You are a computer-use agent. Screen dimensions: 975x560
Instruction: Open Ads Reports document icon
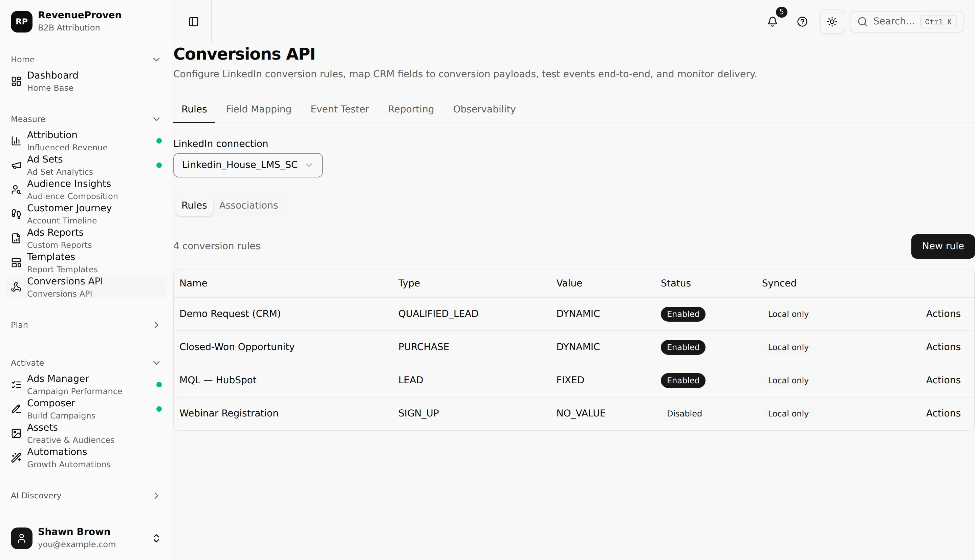16,238
